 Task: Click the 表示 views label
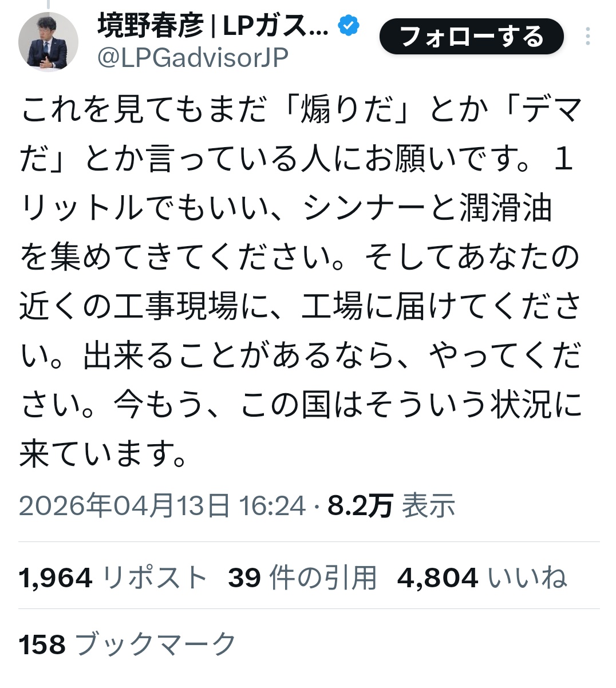pos(428,506)
